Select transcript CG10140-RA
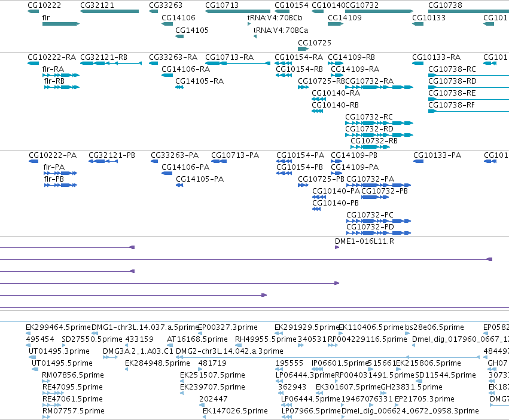509x420 pixels. pos(336,93)
